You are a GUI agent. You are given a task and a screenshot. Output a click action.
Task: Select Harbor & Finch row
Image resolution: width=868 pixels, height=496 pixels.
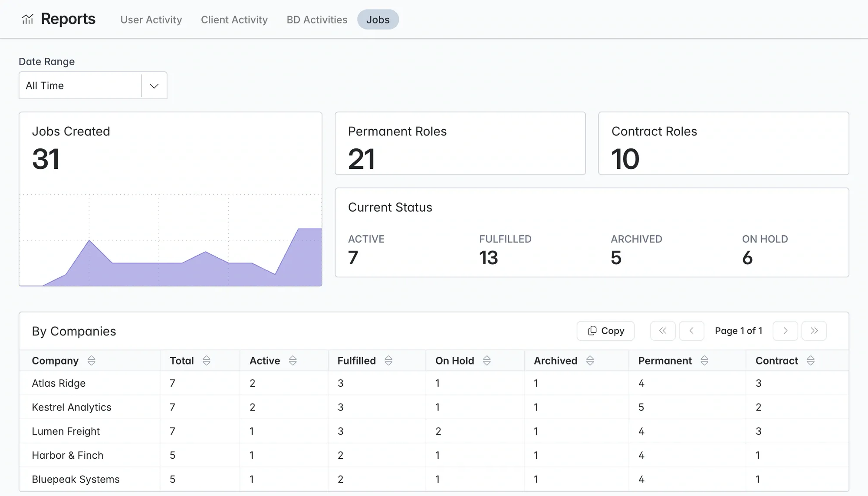coord(434,455)
